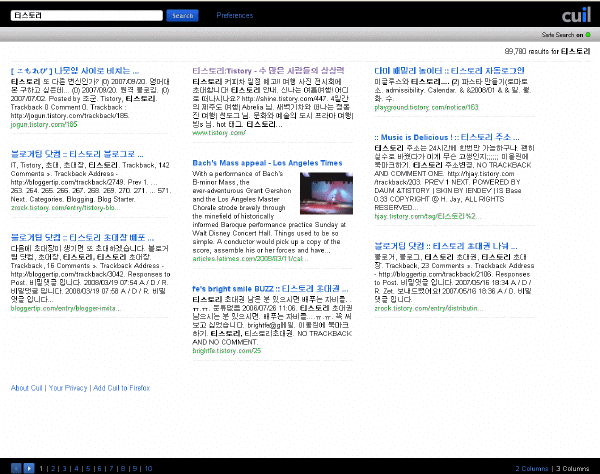Go to next results page arrow
Image resolution: width=600 pixels, height=474 pixels.
(x=29, y=468)
